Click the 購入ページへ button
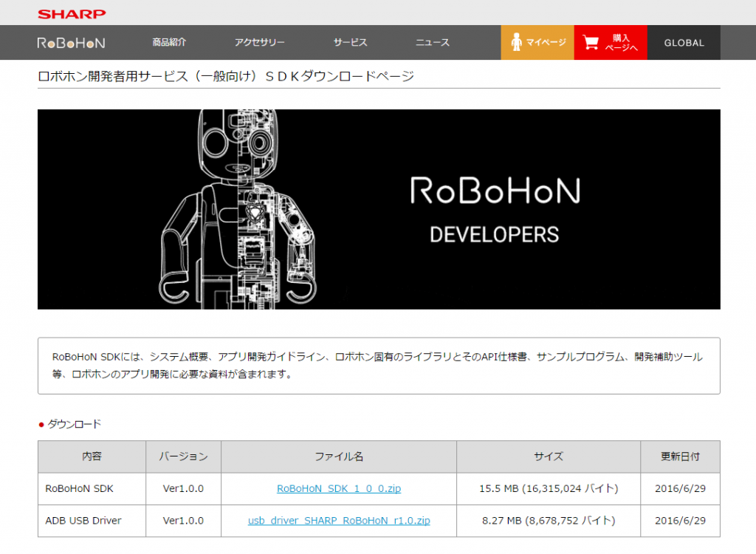 [610, 42]
